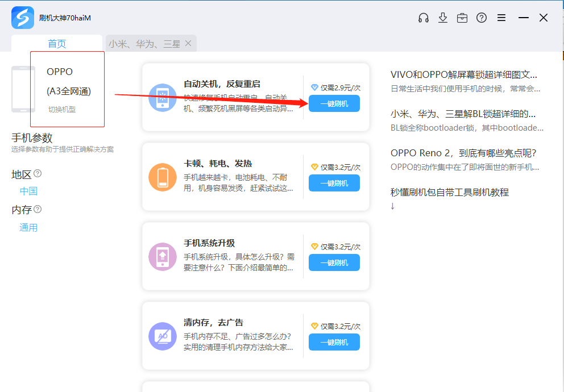Click the (A3全网通) model text
Screen dimensions: 564x392
[69, 91]
